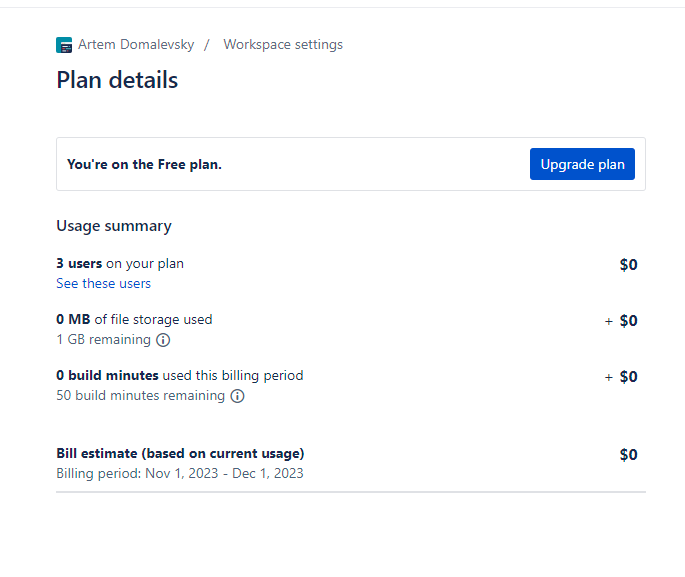Click the "1 GB remaining" text
The width and height of the screenshot is (685, 577).
click(x=103, y=340)
